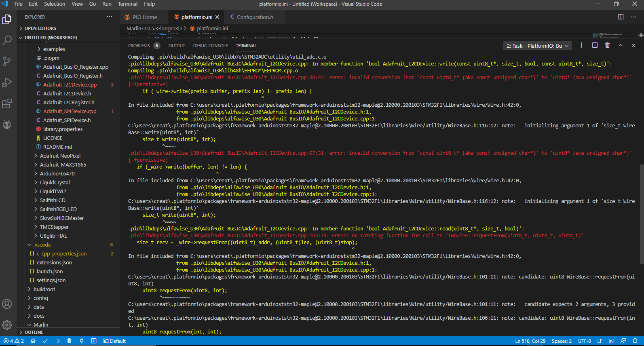Screen dimensions: 644x346
Task: Click PlatformIO Home icon in status bar
Action: [33, 341]
